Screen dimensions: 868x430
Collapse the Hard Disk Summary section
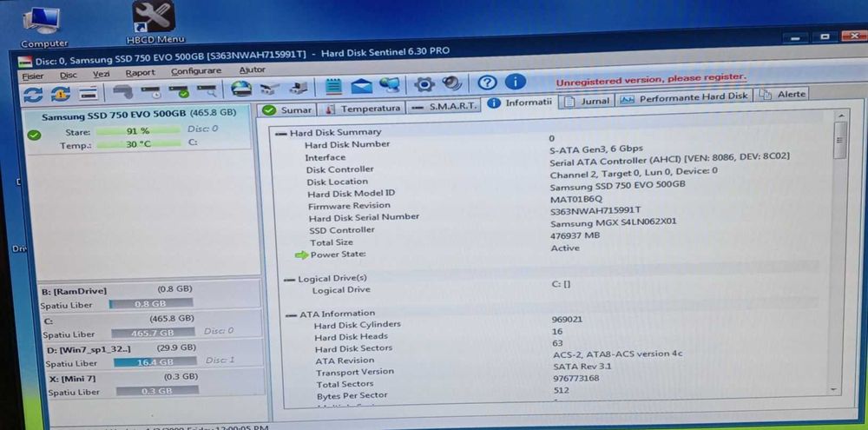[x=282, y=134]
